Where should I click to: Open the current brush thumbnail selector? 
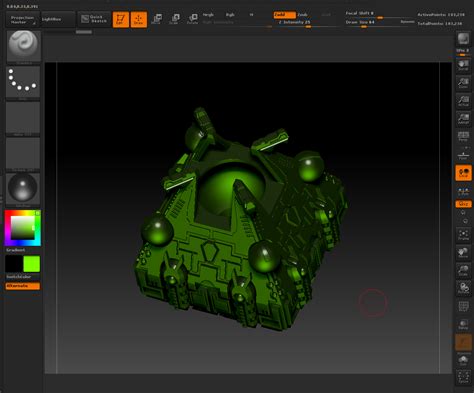[24, 47]
